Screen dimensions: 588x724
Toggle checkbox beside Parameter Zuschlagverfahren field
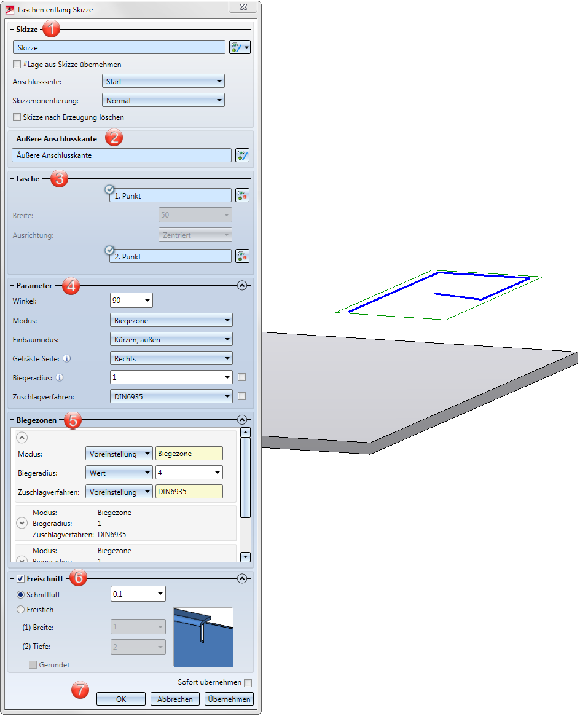[x=242, y=396]
